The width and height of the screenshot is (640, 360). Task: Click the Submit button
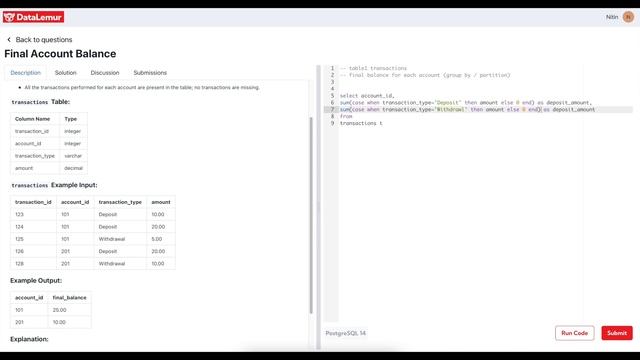pyautogui.click(x=617, y=333)
